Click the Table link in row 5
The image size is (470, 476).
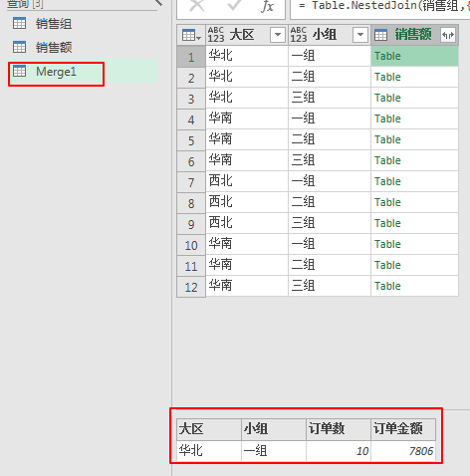click(x=387, y=139)
